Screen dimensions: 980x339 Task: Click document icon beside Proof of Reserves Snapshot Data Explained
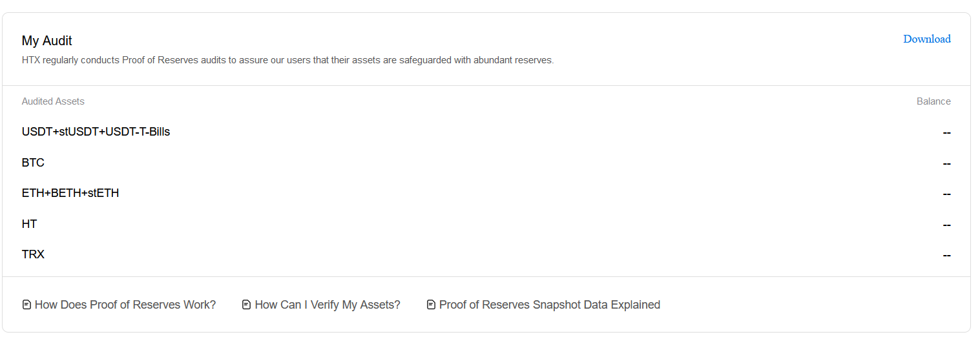[x=431, y=305]
